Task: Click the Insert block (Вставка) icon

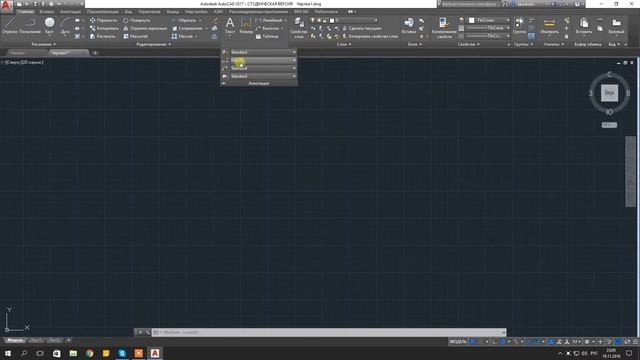Action: click(x=409, y=26)
